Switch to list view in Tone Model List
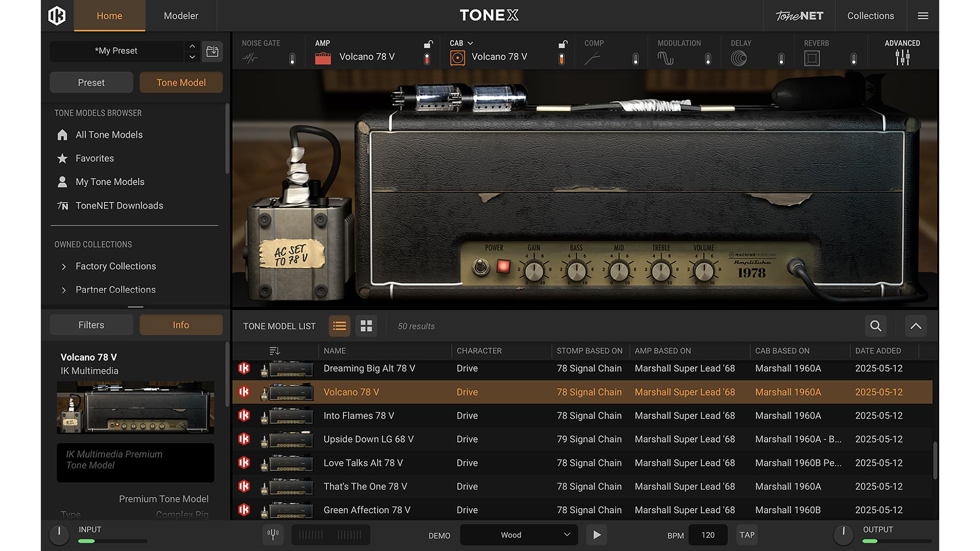Screen dimensions: 980x551 point(339,326)
